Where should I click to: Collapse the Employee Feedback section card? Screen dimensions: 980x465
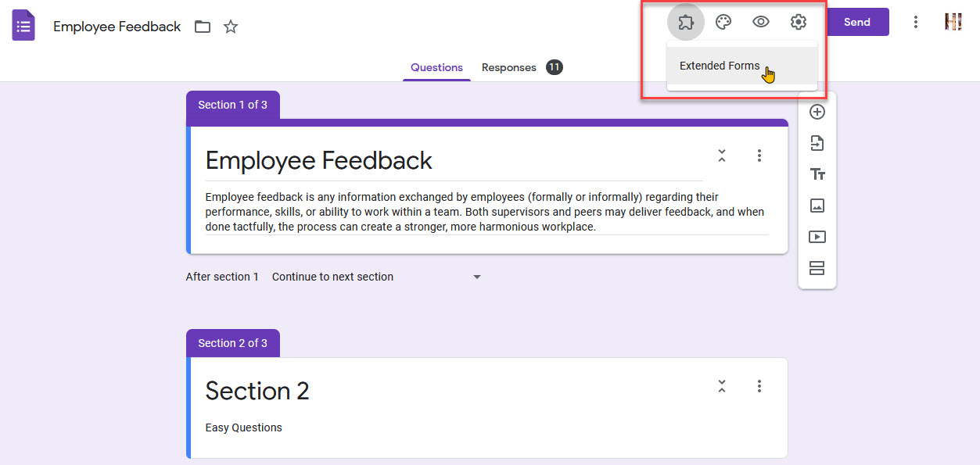tap(721, 156)
